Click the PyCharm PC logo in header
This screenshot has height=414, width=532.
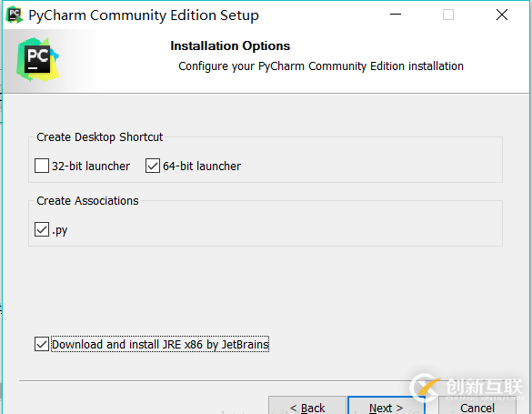37,59
